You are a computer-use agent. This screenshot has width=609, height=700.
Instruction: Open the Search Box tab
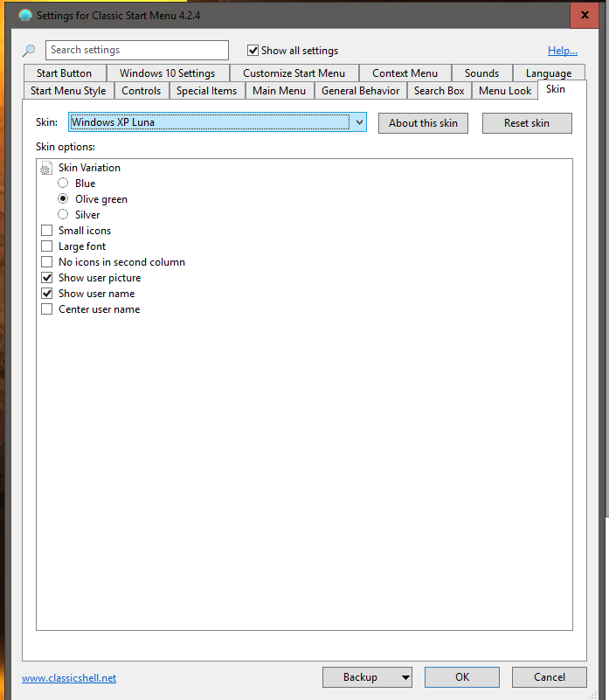pos(439,91)
